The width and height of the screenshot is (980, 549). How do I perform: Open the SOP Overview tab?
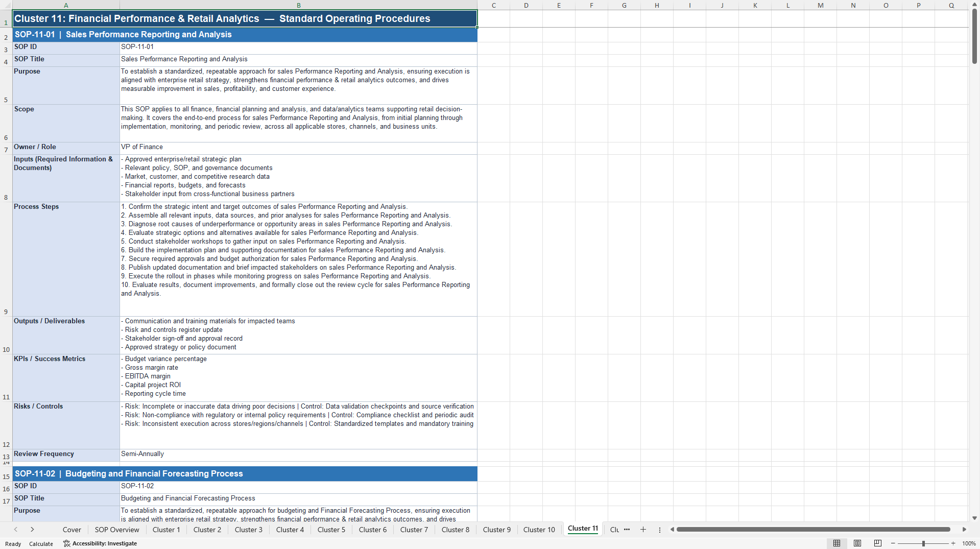click(117, 530)
